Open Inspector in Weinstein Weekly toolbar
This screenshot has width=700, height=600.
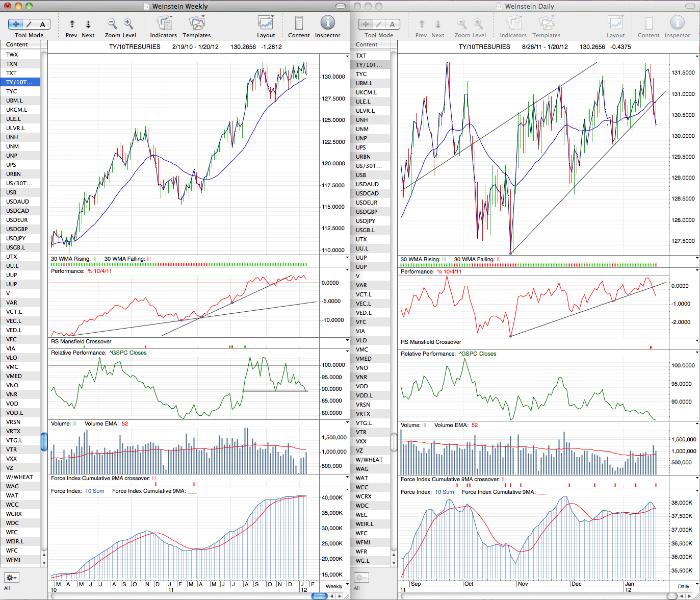click(327, 22)
